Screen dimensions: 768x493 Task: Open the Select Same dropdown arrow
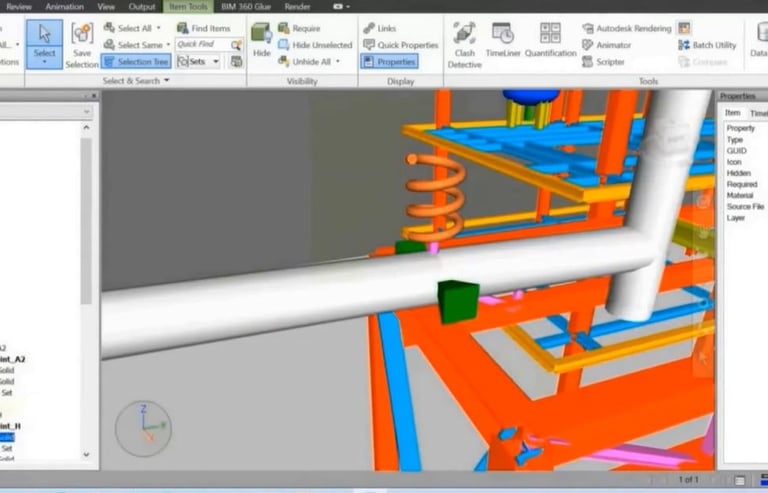[x=168, y=45]
